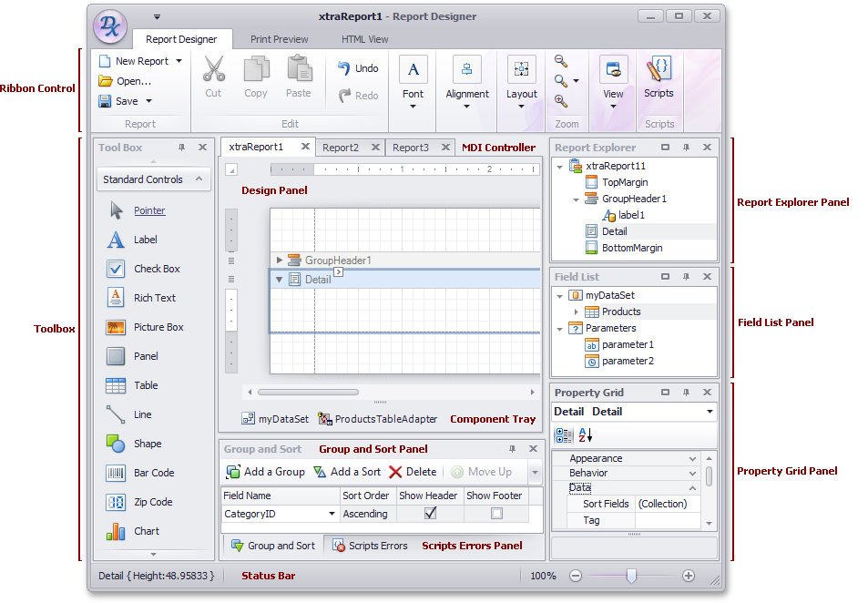This screenshot has width=868, height=603.
Task: Select the Rich Text control tool
Action: point(140,298)
